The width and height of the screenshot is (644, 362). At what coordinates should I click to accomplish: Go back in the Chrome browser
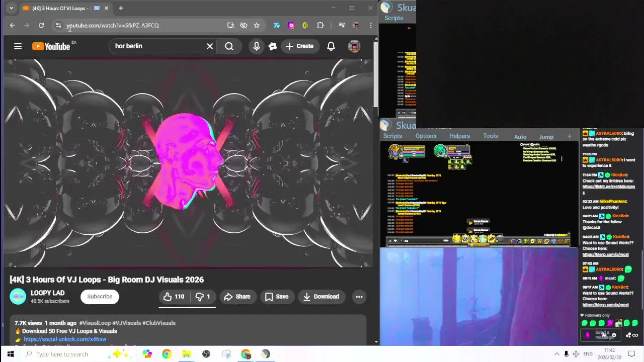click(13, 25)
